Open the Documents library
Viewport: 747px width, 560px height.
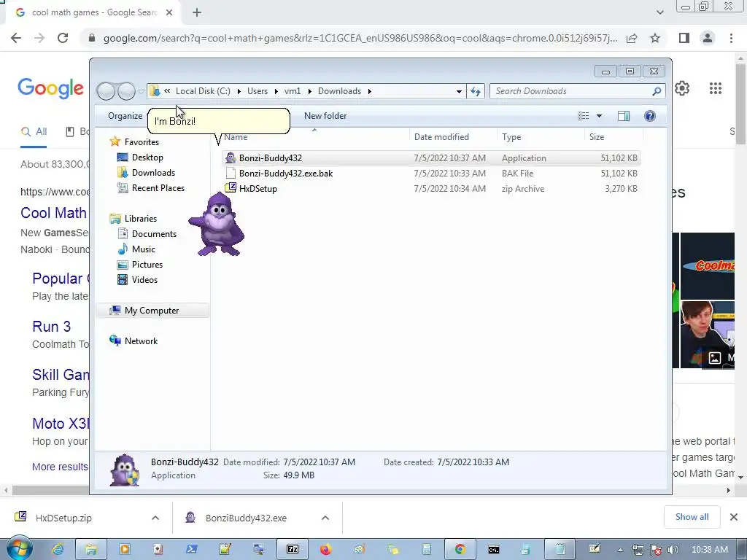[154, 234]
